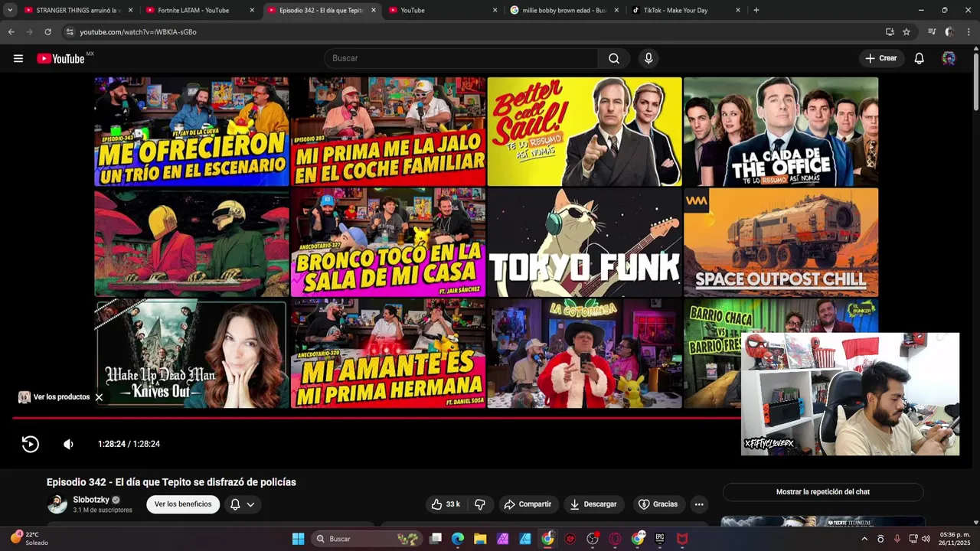Click 'Mostrar la repetición del chat'
Image resolution: width=980 pixels, height=551 pixels.
[x=823, y=492]
